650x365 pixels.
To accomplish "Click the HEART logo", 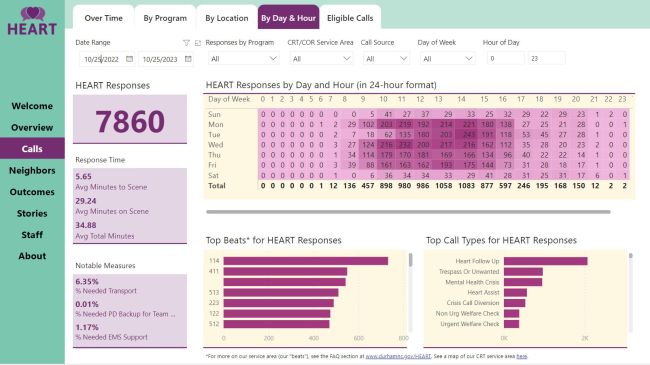I will (32, 21).
